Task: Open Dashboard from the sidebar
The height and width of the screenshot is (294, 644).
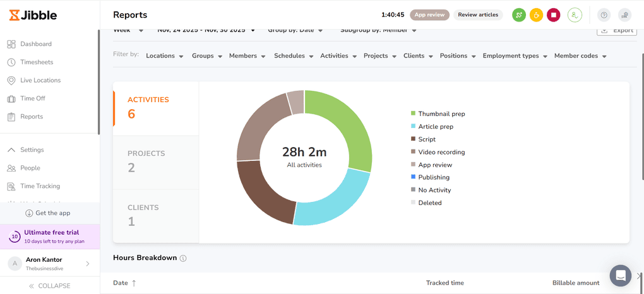Action: pyautogui.click(x=35, y=44)
